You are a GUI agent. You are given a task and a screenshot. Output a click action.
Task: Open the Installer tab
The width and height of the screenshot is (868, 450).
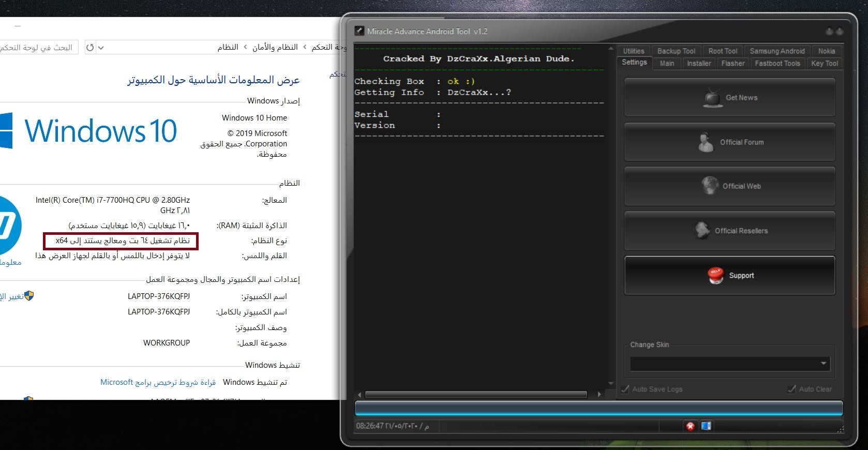click(x=699, y=64)
